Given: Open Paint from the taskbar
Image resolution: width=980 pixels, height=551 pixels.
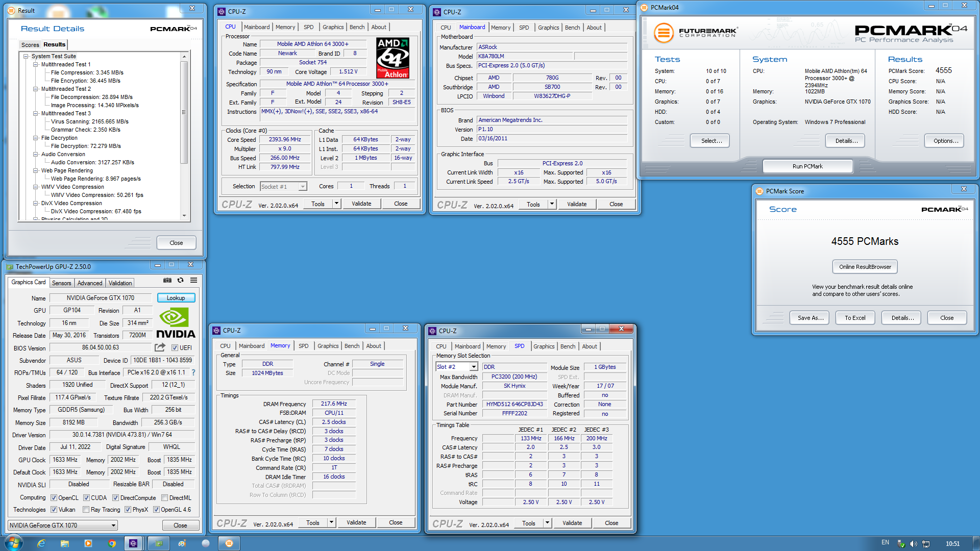Looking at the screenshot, I should (x=182, y=543).
